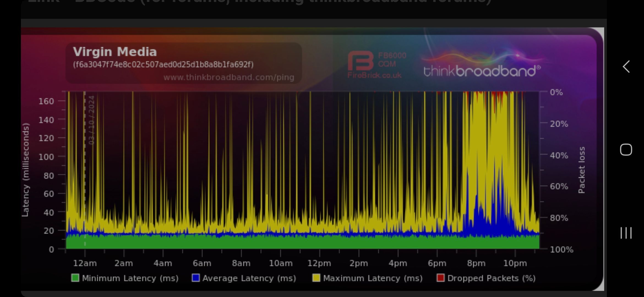Viewport: 644px width, 297px height.
Task: Click the red Dropped Packets legend swatch
Action: coord(441,278)
